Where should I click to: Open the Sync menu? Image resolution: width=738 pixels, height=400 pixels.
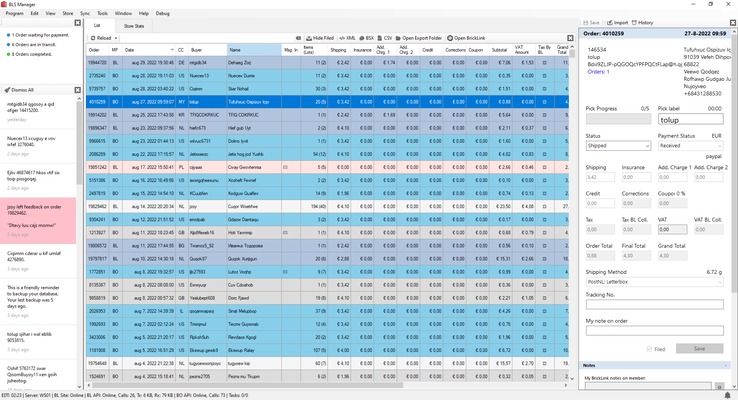point(84,13)
